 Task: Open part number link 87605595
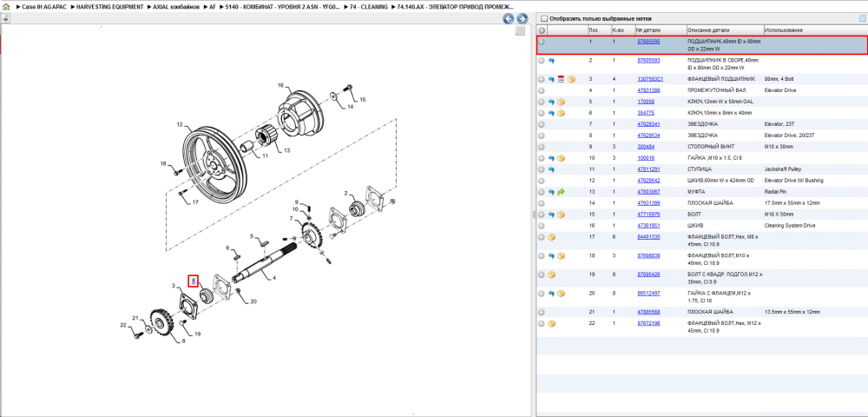(x=648, y=42)
